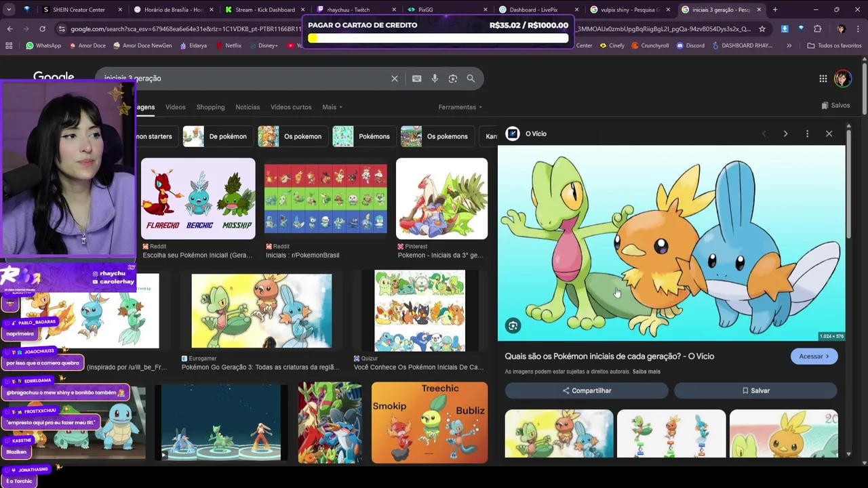Open the Netflix bookmark
This screenshot has height=488, width=868.
[229, 46]
